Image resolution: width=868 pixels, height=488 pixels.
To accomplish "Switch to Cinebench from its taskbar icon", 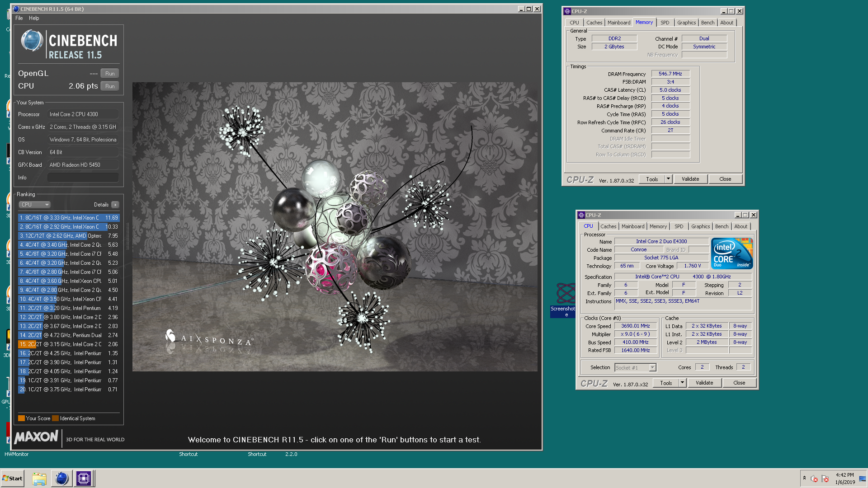I will tap(61, 479).
